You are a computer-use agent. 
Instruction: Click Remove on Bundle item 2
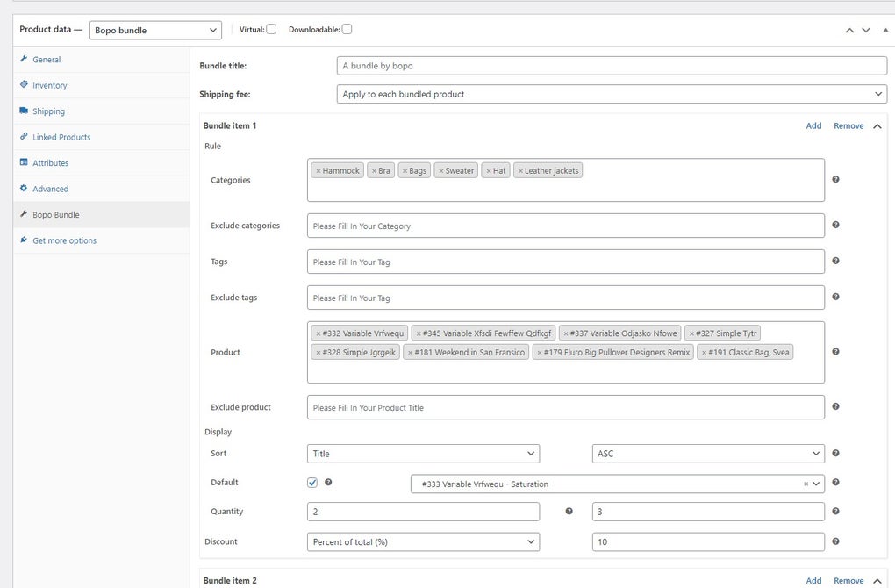(x=848, y=580)
